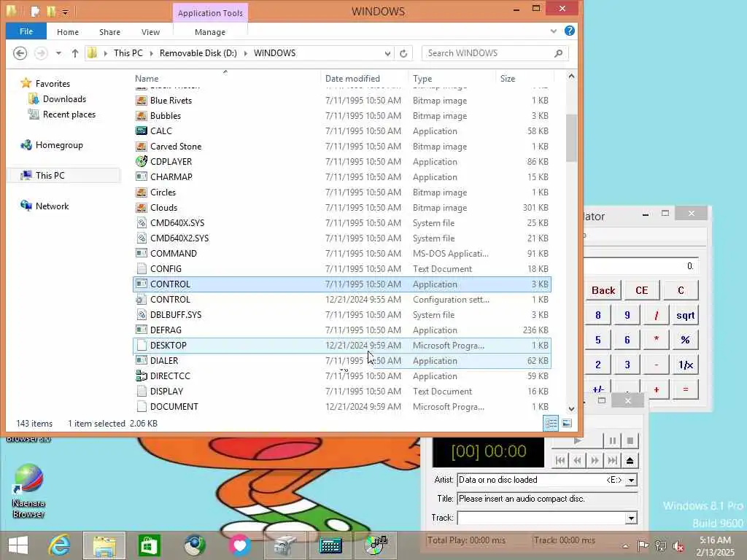Image resolution: width=747 pixels, height=560 pixels.
Task: Open the Naenara Browser desktop shortcut
Action: point(28,491)
